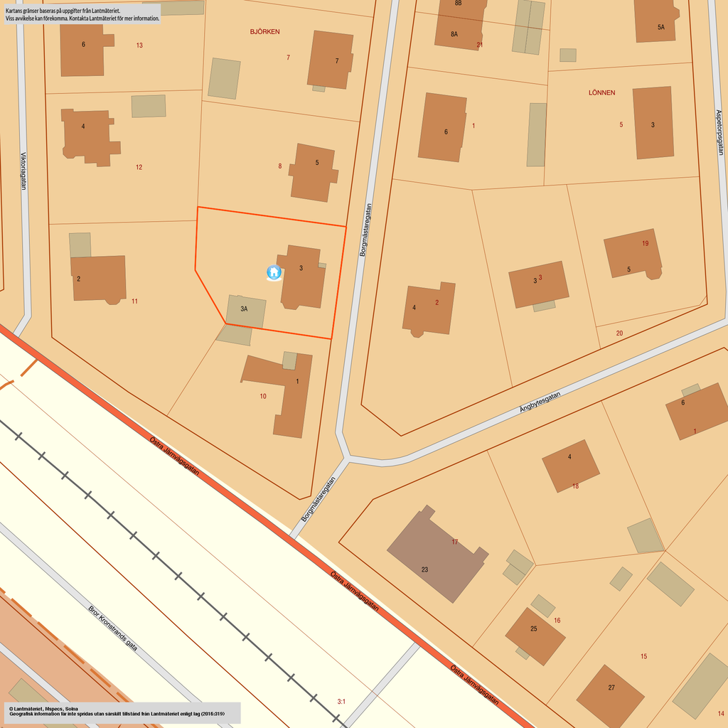This screenshot has width=728, height=728.
Task: Select building 3A outbuilding on highlighted lot
Action: tap(246, 311)
